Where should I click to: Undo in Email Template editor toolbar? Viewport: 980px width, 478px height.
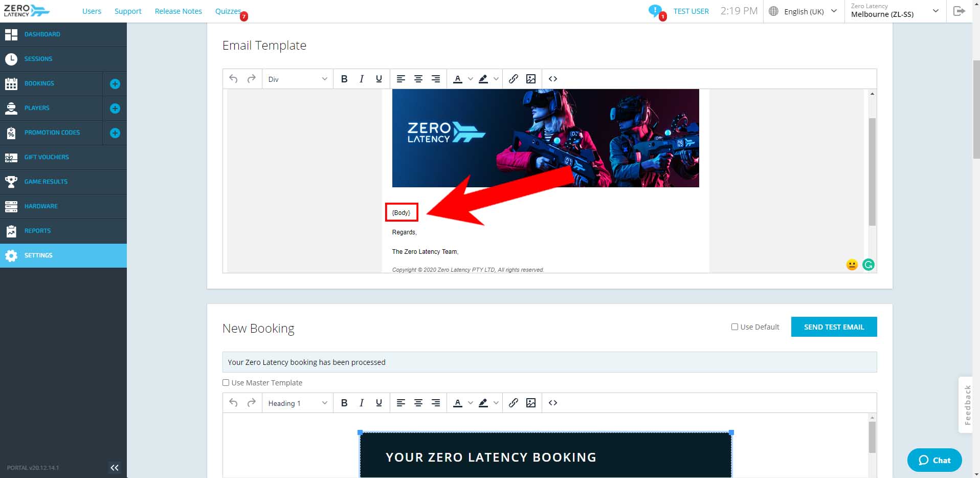(233, 79)
